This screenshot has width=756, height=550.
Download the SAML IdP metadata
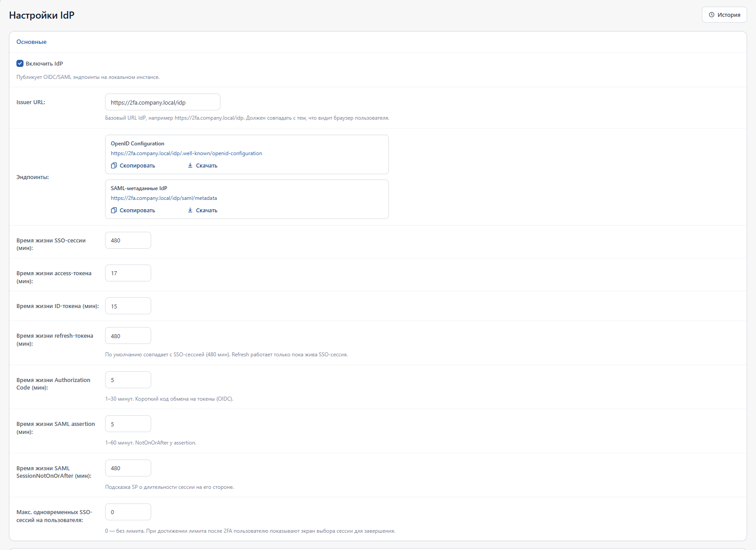202,210
